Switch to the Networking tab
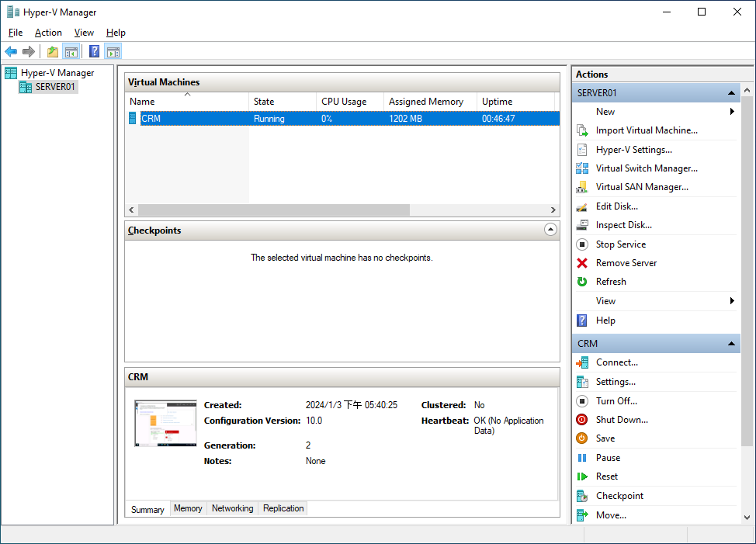Image resolution: width=756 pixels, height=544 pixels. coord(232,508)
